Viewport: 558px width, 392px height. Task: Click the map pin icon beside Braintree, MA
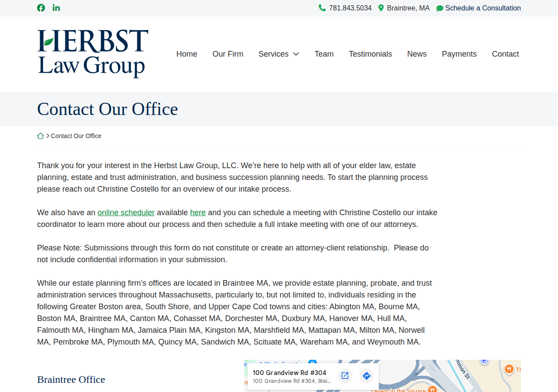381,8
